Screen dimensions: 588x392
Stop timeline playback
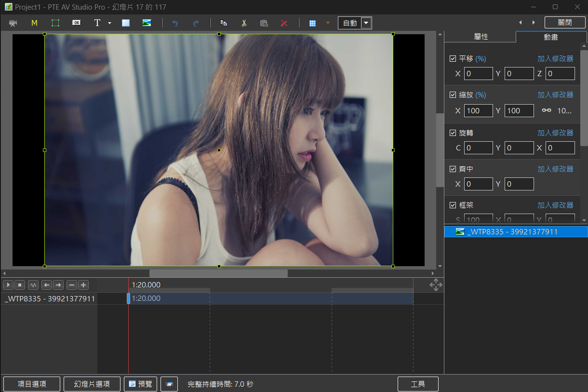tap(20, 285)
